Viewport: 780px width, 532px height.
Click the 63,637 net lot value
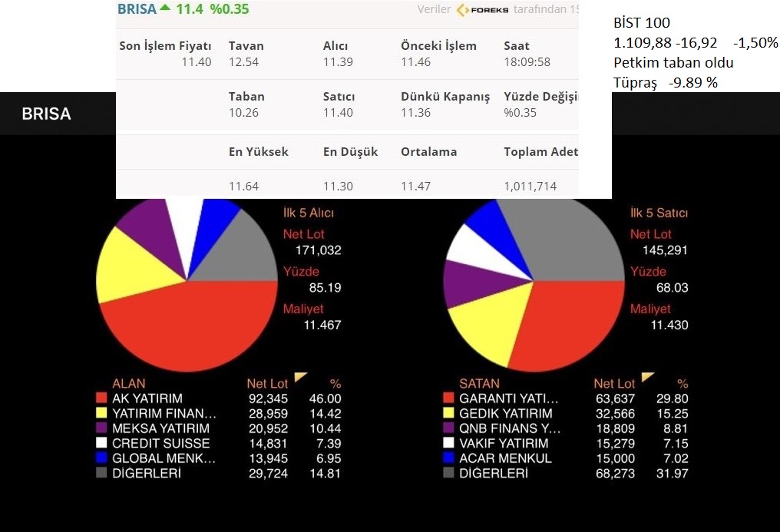616,398
